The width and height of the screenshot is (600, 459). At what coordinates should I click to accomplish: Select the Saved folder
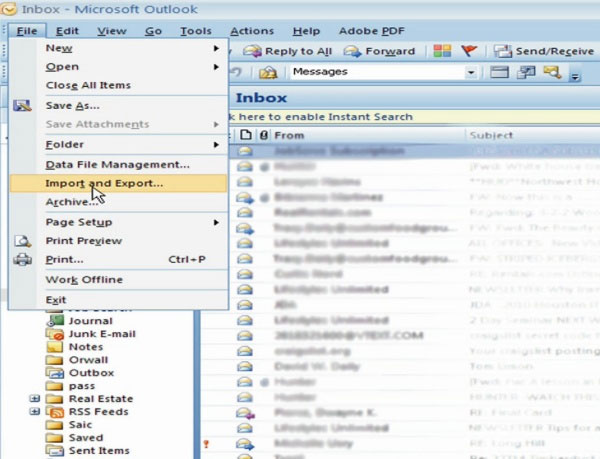click(x=86, y=438)
